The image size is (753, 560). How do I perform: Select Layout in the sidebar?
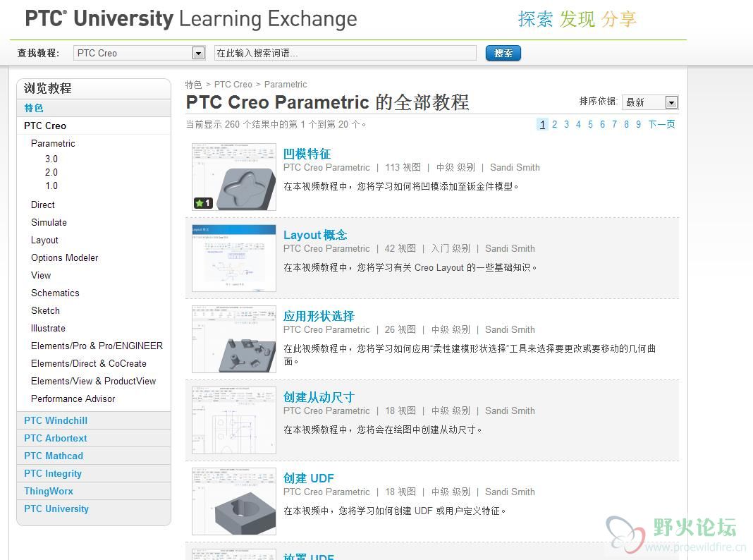pos(44,240)
